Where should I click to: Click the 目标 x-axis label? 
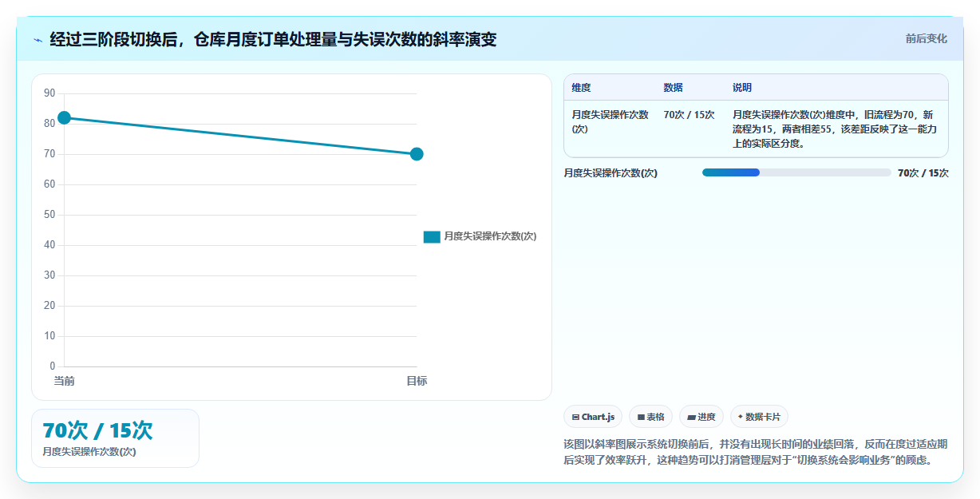[x=417, y=381]
